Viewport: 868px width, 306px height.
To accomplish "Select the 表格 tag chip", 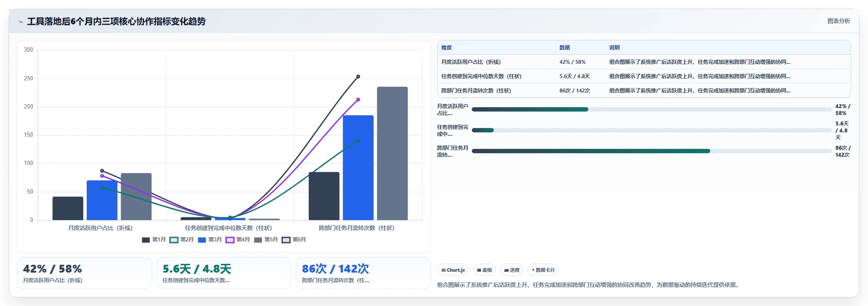I will click(484, 270).
